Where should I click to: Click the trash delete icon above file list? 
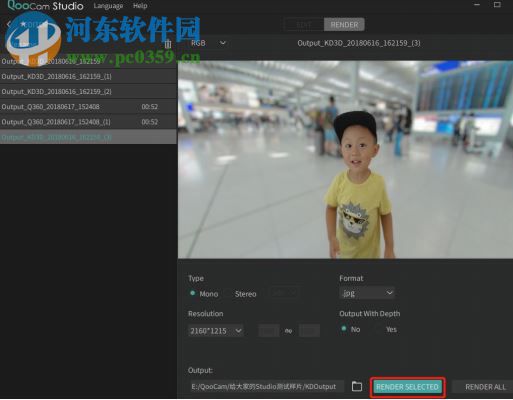168,44
